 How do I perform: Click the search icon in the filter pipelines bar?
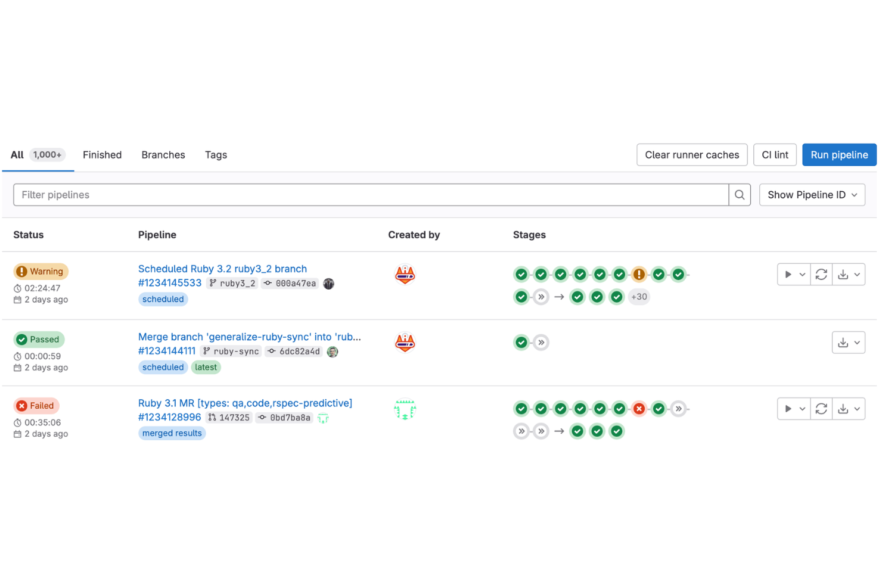point(740,195)
